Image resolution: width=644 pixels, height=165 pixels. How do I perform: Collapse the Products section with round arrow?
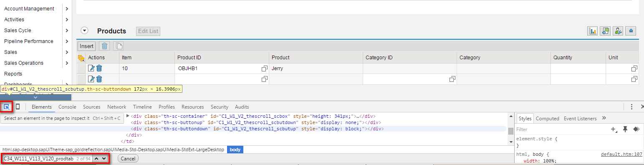click(85, 30)
